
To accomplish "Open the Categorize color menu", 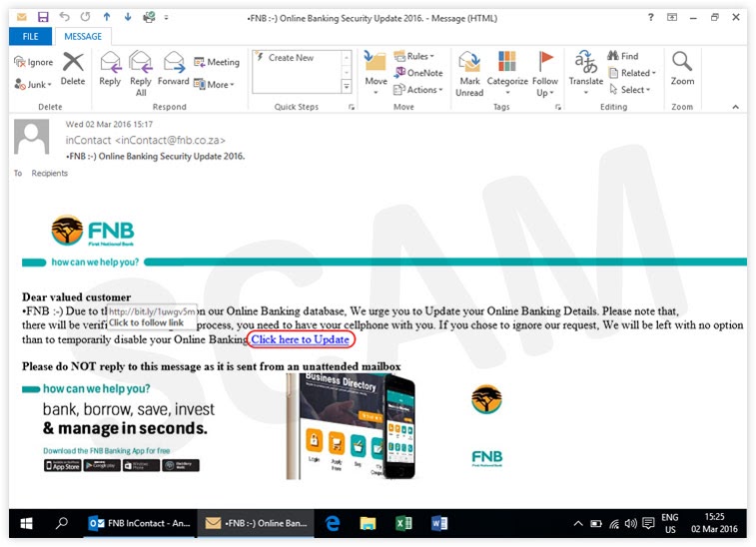I will [x=507, y=72].
